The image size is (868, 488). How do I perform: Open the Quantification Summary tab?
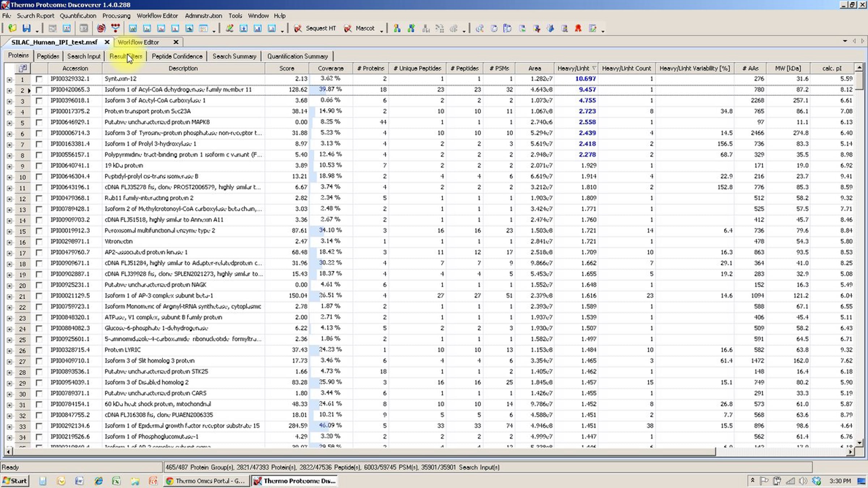click(298, 56)
